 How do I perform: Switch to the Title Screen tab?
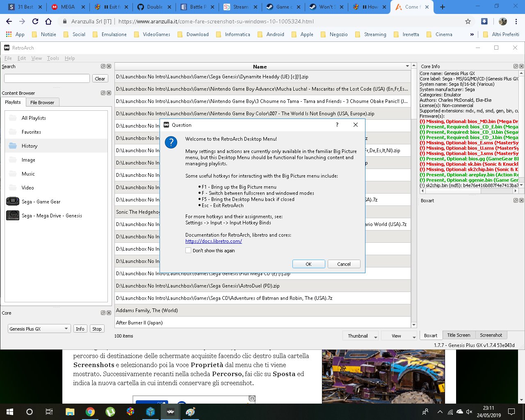(459, 335)
